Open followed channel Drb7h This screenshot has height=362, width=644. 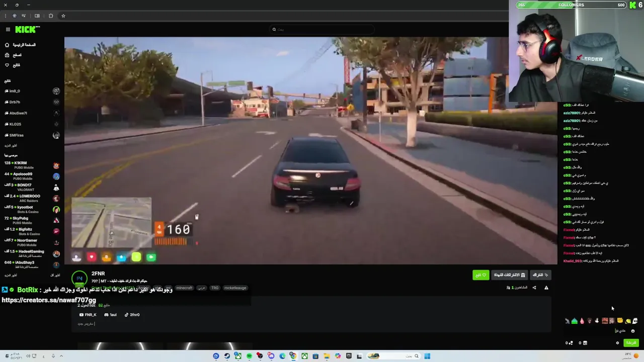pyautogui.click(x=32, y=102)
